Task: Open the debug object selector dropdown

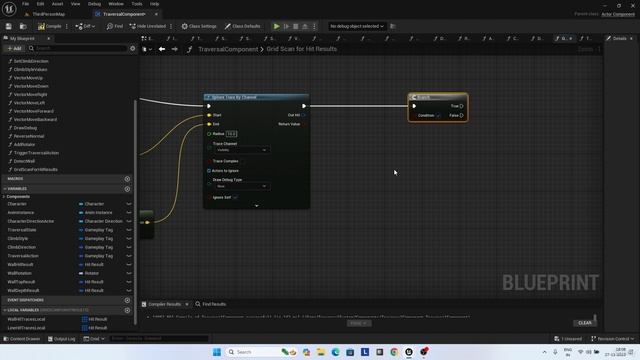Action: tap(357, 26)
